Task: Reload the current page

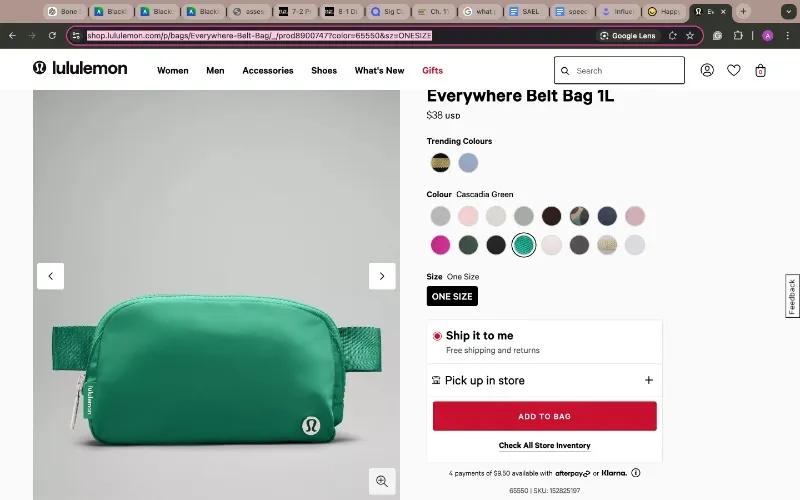Action: [x=52, y=36]
